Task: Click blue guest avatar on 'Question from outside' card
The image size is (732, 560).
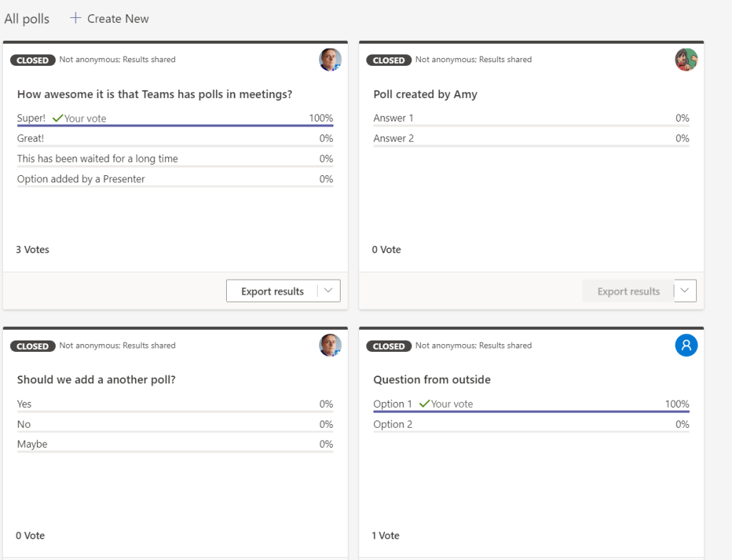Action: [x=686, y=345]
